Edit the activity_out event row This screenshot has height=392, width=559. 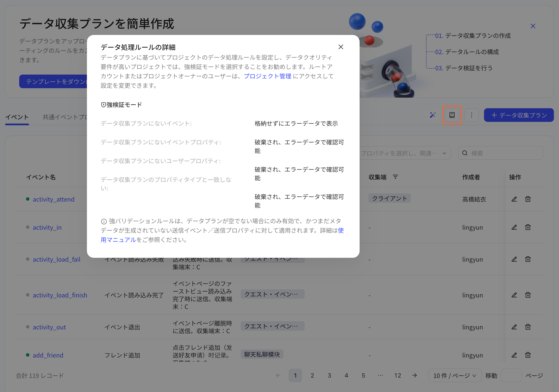tap(514, 327)
